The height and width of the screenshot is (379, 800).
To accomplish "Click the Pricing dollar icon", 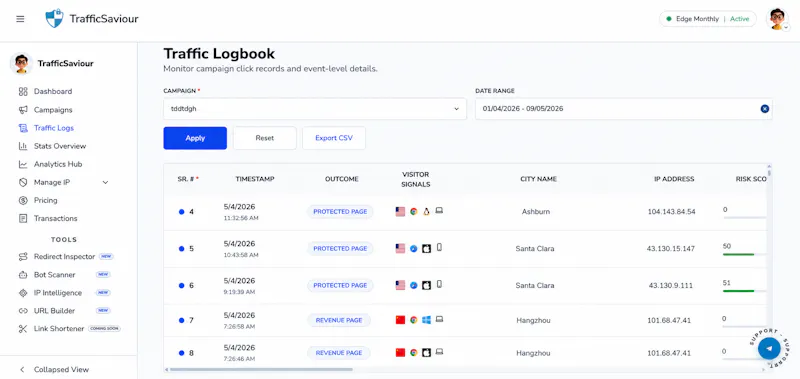I will pyautogui.click(x=22, y=200).
